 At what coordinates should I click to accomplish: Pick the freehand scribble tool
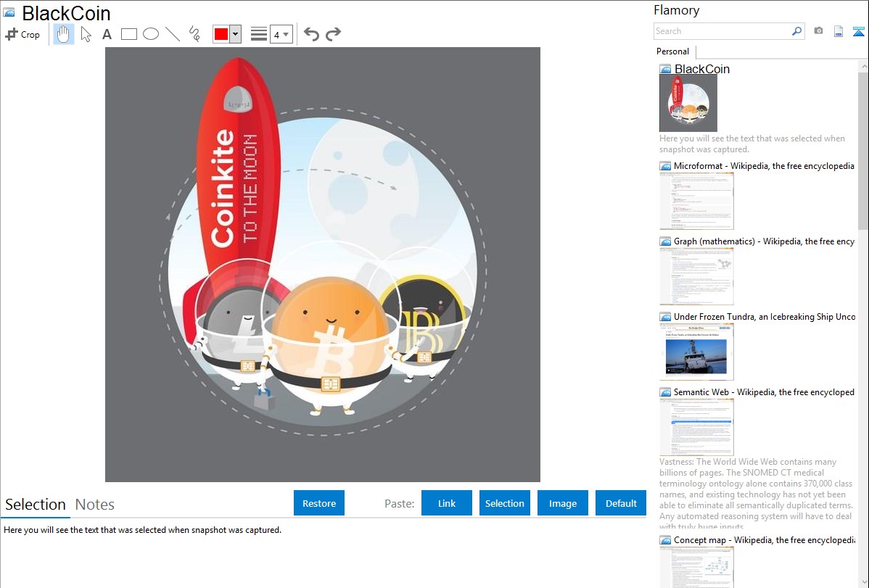[194, 34]
